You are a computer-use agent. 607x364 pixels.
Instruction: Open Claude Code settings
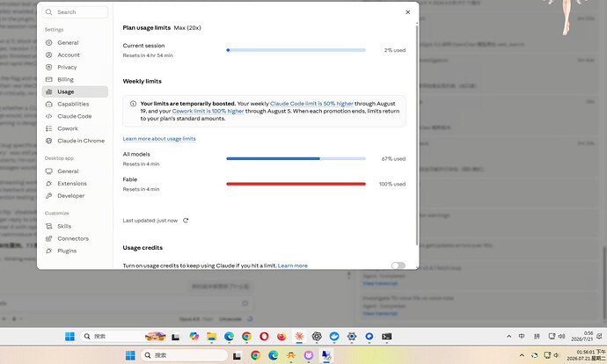[x=75, y=116]
